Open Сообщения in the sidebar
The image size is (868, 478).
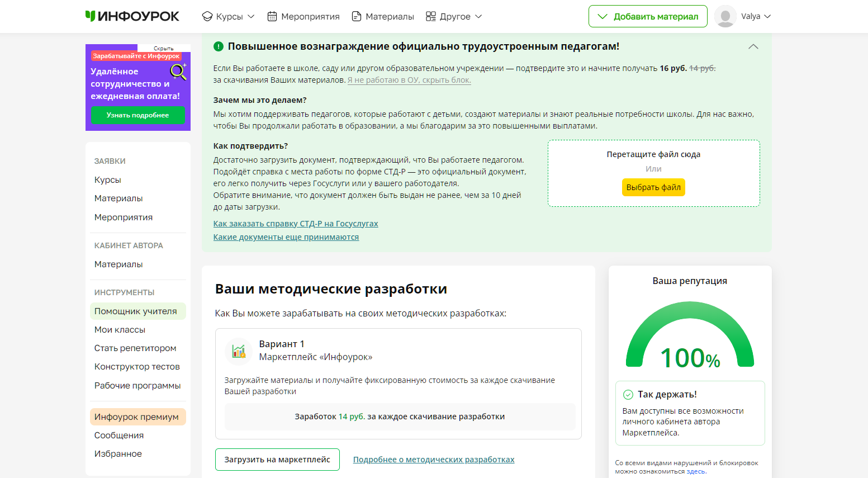point(119,436)
